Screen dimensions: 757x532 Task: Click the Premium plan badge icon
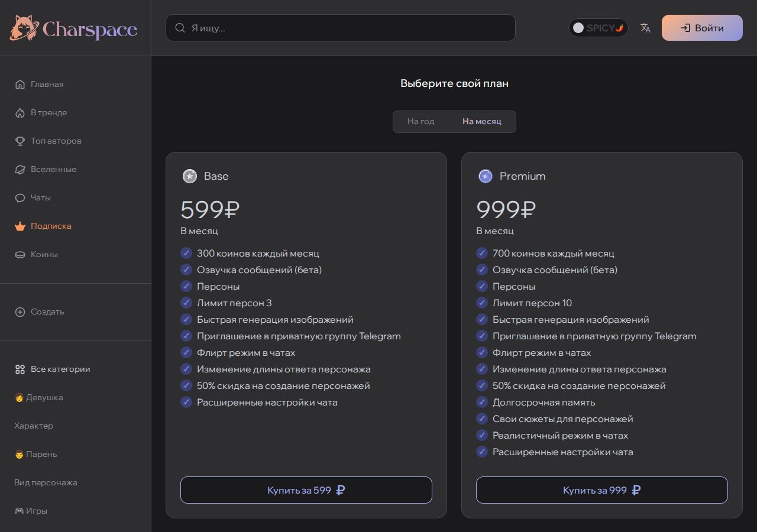coord(486,176)
